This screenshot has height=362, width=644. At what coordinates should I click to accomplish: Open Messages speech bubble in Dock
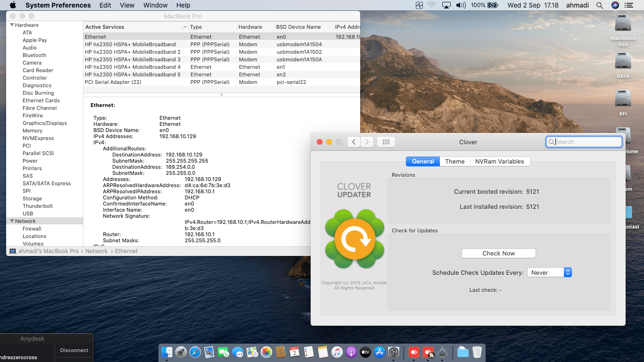[238, 352]
